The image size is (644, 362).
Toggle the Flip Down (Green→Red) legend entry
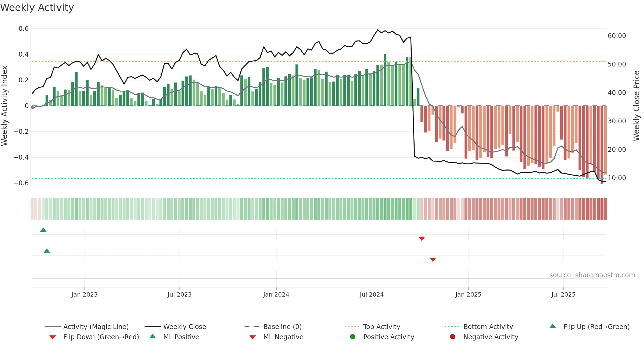tap(94, 337)
